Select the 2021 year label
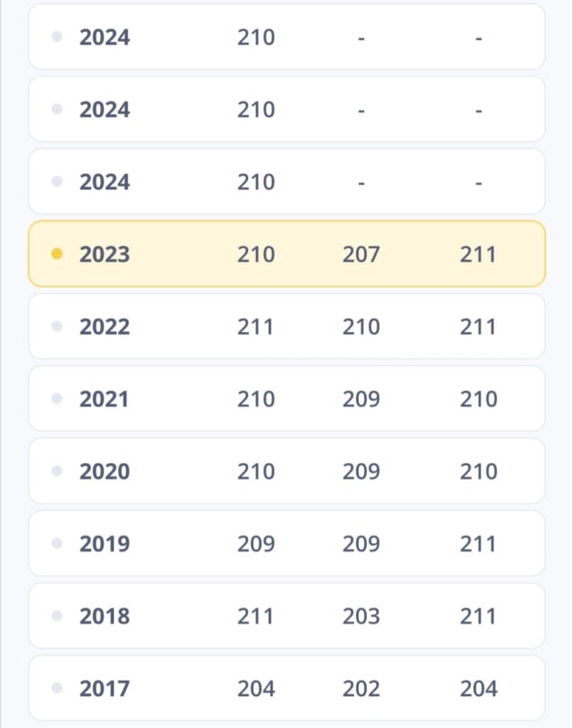 pyautogui.click(x=104, y=400)
